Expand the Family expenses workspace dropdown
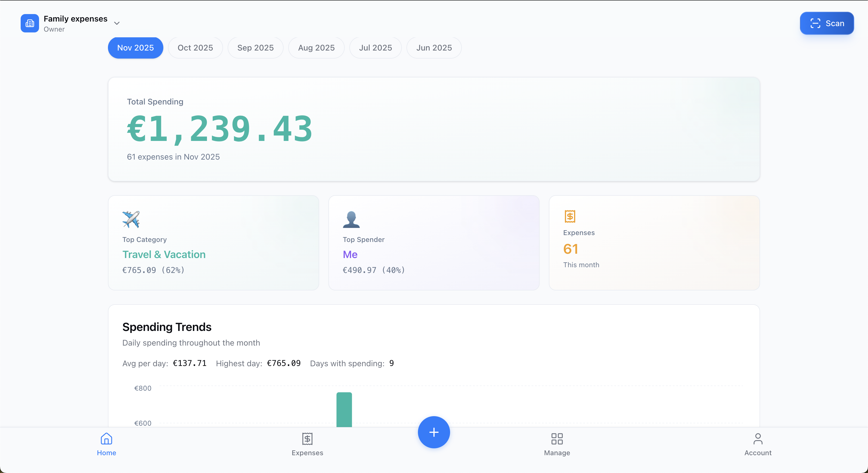868x473 pixels. pos(117,23)
